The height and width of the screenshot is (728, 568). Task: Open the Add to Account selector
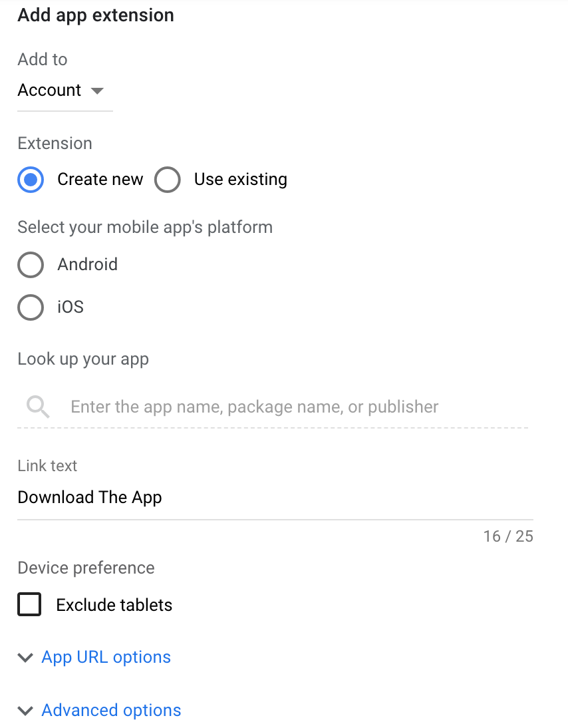click(65, 91)
